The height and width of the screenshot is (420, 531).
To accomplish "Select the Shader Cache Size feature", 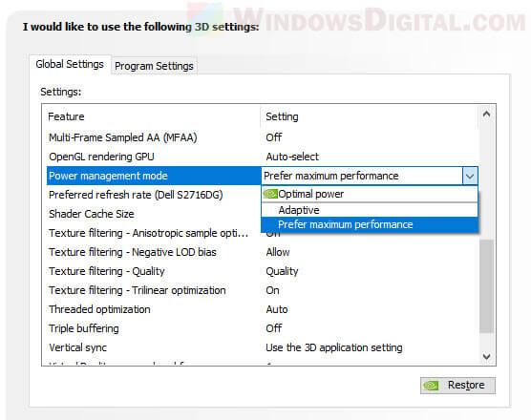I will click(92, 214).
